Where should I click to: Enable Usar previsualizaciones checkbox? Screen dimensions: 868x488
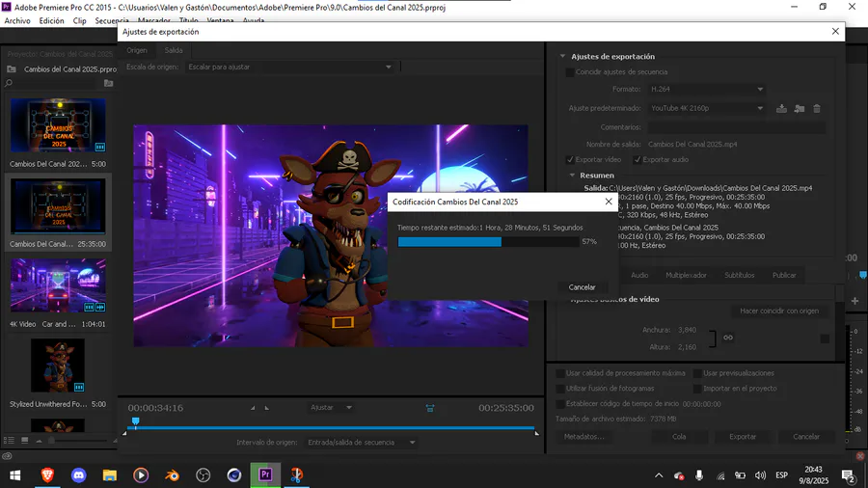697,373
